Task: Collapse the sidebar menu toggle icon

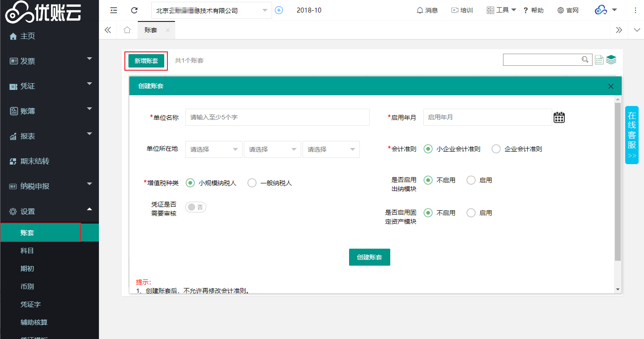Action: point(114,10)
